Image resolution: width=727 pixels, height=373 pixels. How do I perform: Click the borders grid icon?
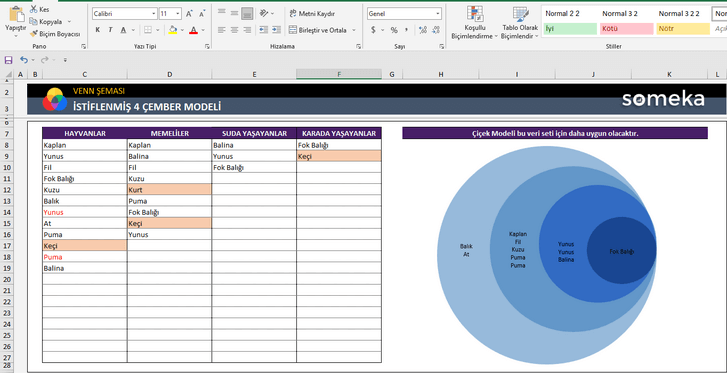(148, 30)
